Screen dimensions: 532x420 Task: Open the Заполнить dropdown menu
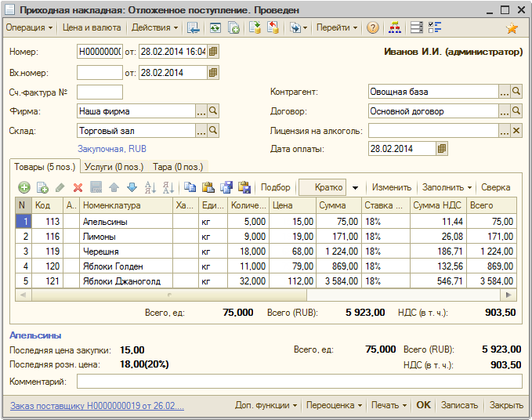pos(447,187)
